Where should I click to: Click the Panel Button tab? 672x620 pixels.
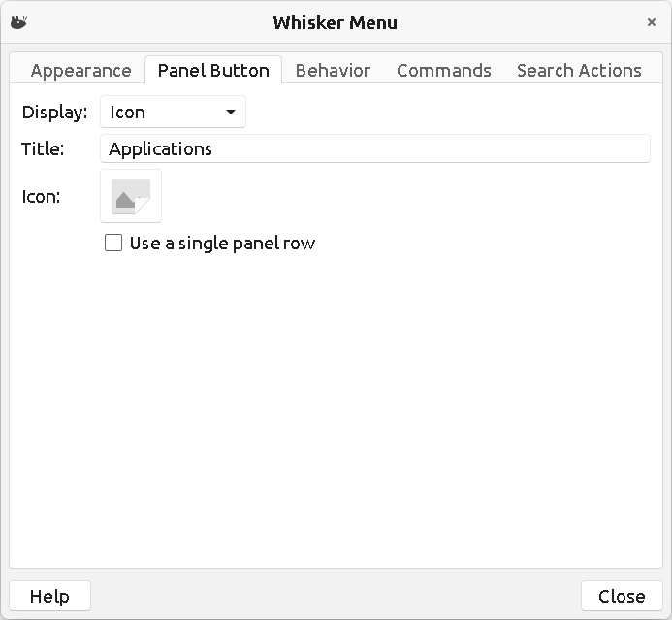click(213, 70)
